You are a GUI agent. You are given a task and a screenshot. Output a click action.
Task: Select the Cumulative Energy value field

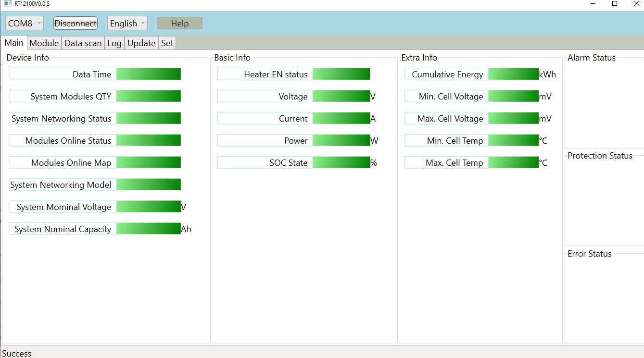point(513,74)
